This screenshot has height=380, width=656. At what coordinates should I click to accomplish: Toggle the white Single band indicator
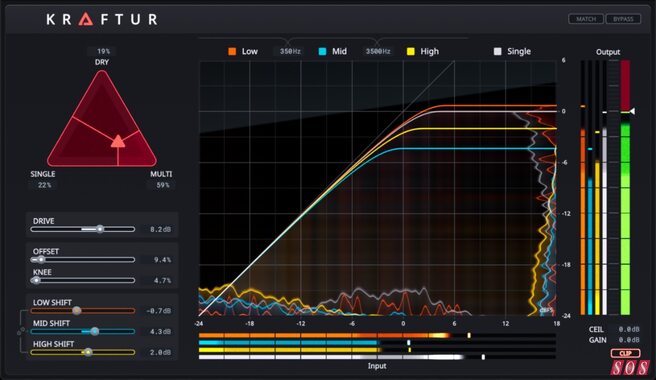coord(497,51)
